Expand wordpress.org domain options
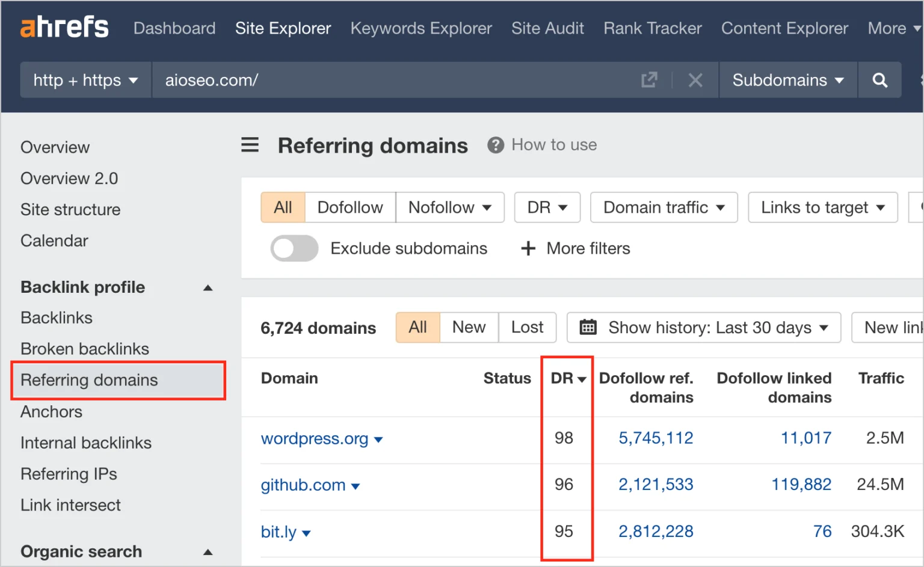This screenshot has height=567, width=924. tap(379, 440)
